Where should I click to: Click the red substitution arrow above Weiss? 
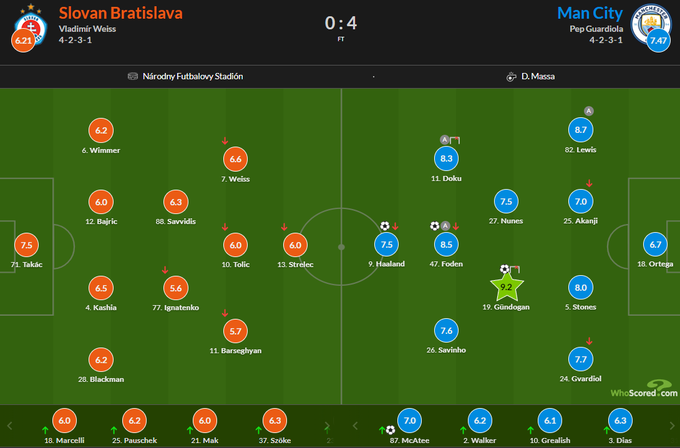tap(224, 141)
